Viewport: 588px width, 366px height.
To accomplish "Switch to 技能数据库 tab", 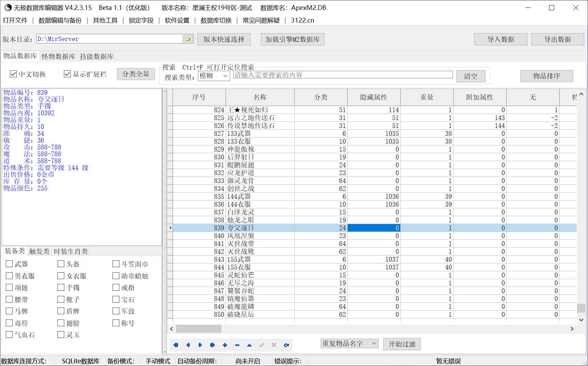I will (97, 56).
